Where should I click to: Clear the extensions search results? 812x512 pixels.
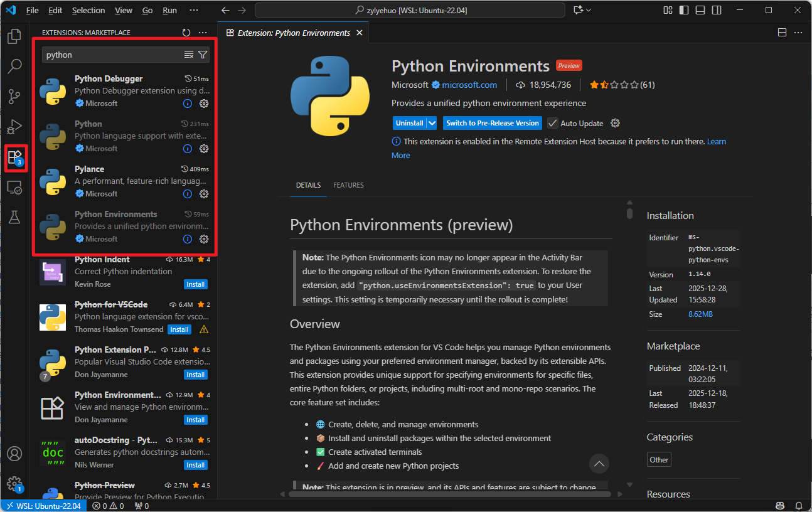[x=189, y=55]
